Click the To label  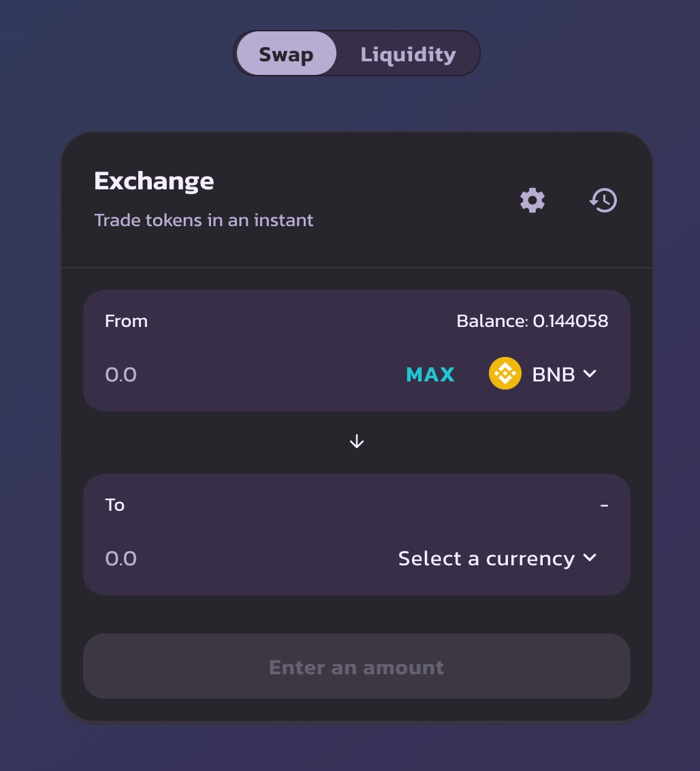[114, 505]
